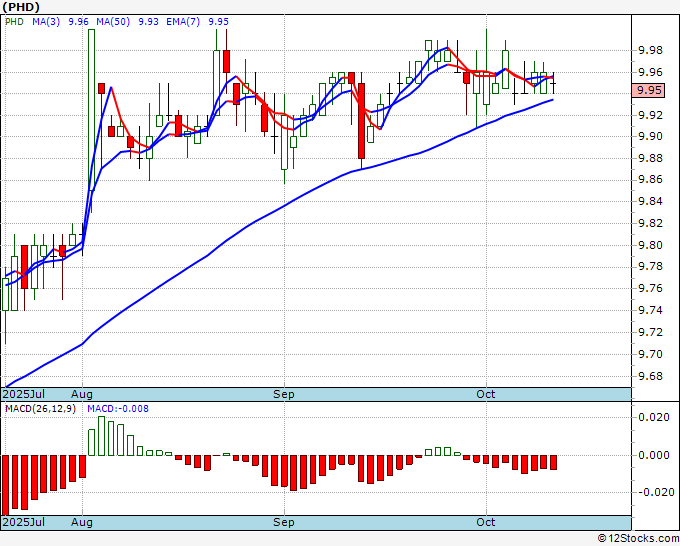
Task: Click the end of the MA(50) line
Action: [x=553, y=100]
